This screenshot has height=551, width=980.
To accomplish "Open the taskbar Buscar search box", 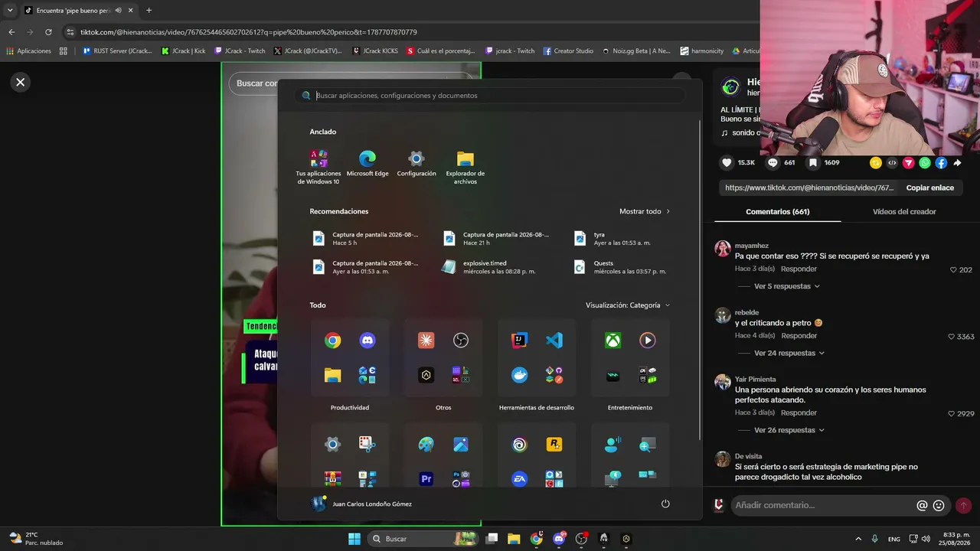I will [x=422, y=539].
